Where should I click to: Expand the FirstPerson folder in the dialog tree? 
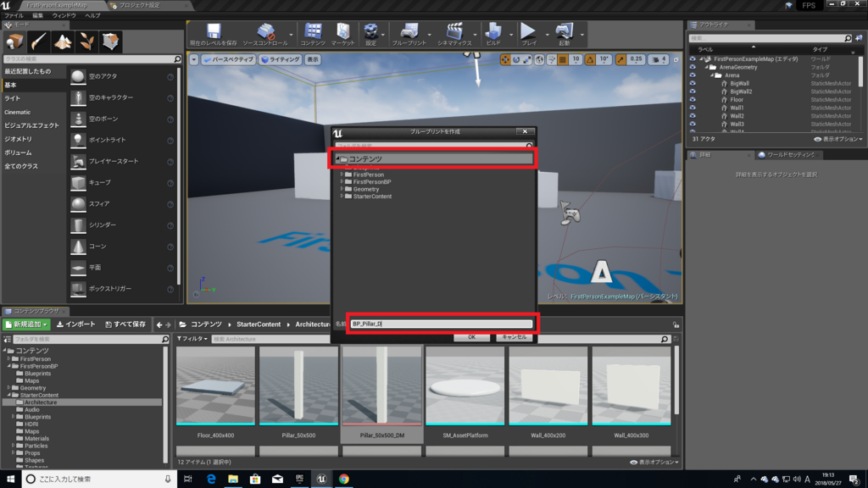pos(342,175)
